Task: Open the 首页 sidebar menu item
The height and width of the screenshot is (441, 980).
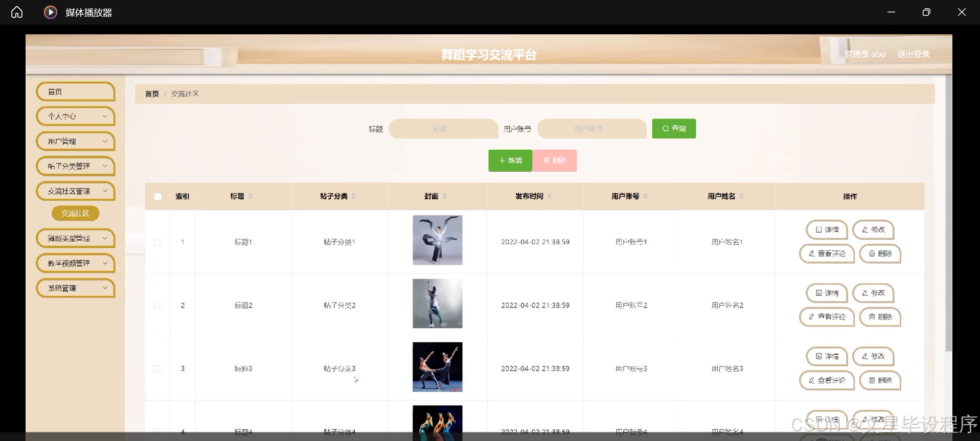Action: click(x=76, y=92)
